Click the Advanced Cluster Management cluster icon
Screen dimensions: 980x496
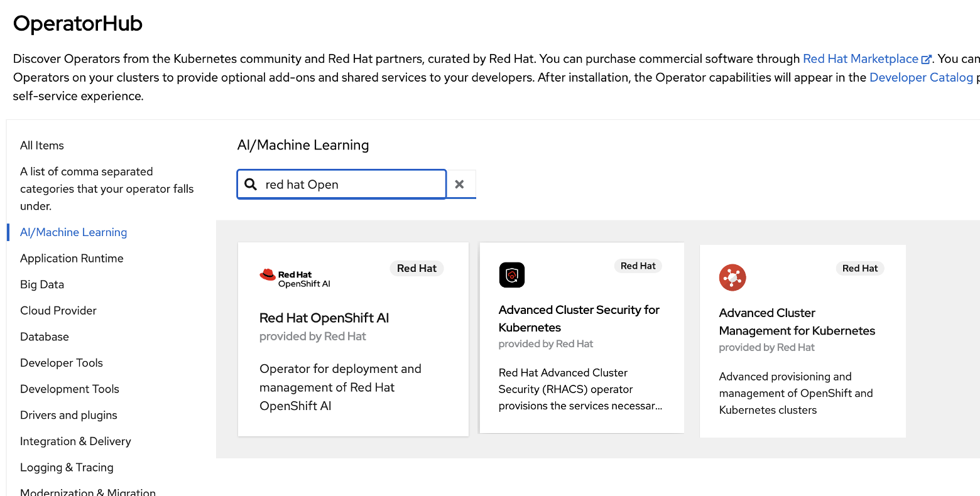coord(732,278)
